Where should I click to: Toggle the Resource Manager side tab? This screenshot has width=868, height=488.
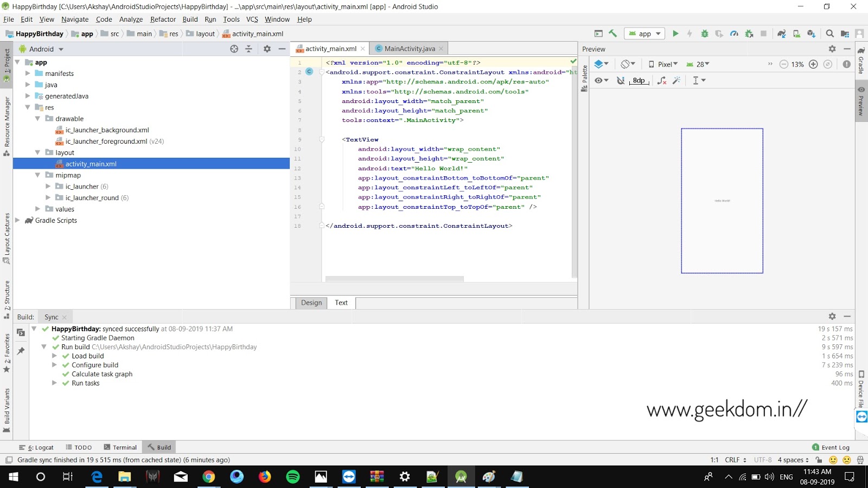7,126
